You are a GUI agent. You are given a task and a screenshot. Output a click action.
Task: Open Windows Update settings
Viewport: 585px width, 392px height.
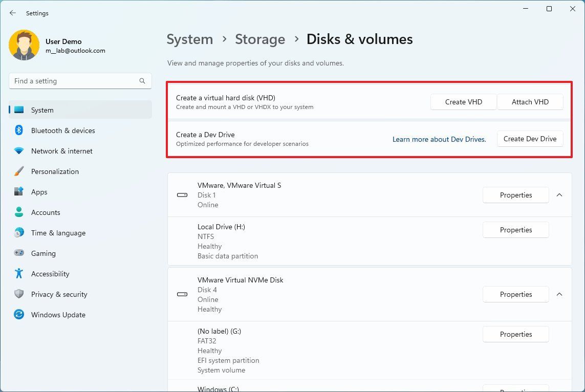point(58,315)
